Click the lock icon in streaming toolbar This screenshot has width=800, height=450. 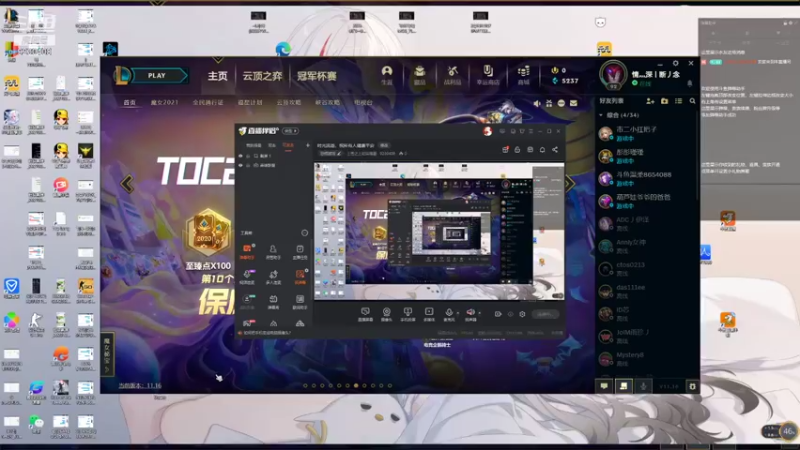tap(517, 149)
